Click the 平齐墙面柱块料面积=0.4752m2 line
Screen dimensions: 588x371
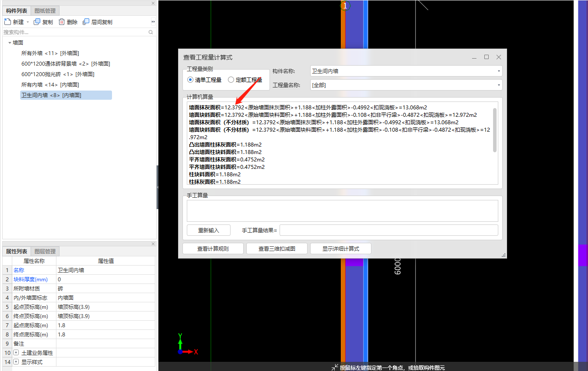pyautogui.click(x=227, y=167)
